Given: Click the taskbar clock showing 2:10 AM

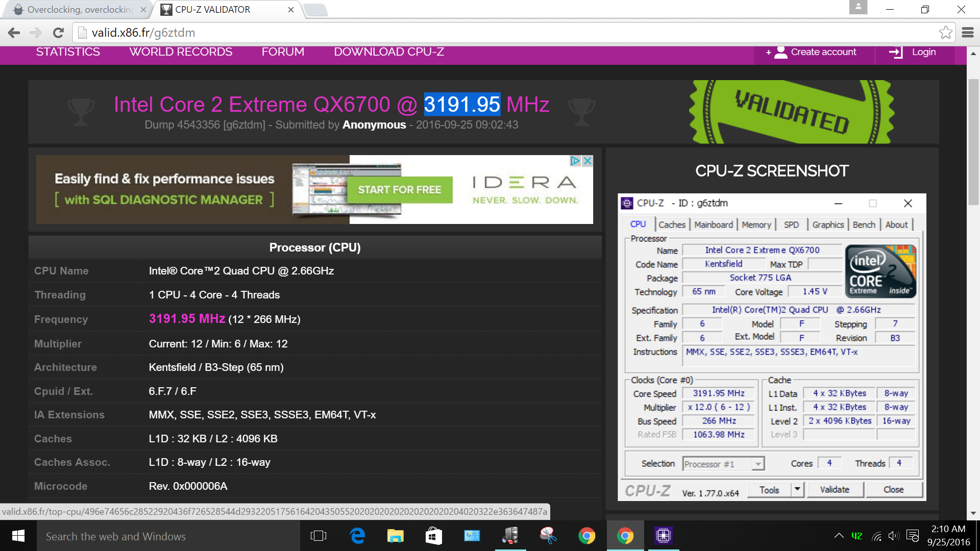Looking at the screenshot, I should (948, 536).
